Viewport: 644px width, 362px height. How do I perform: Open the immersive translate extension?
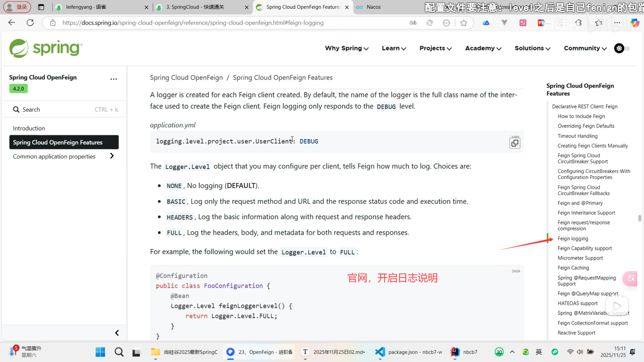click(523, 23)
